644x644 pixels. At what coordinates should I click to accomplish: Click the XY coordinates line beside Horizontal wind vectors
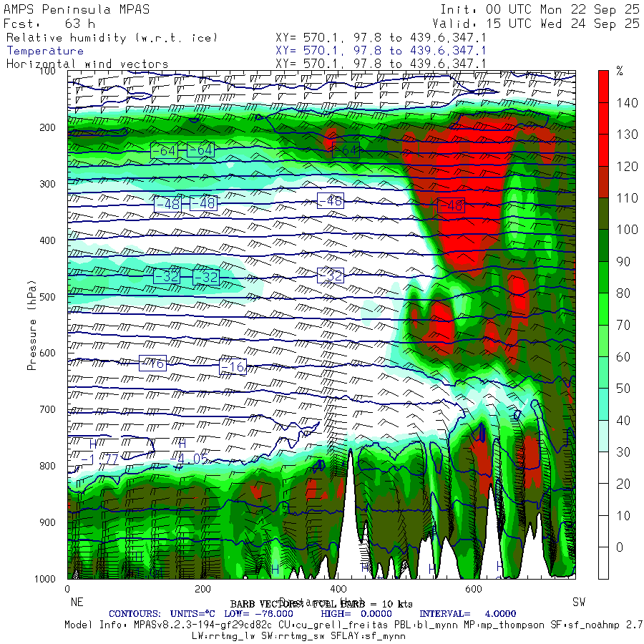point(381,64)
